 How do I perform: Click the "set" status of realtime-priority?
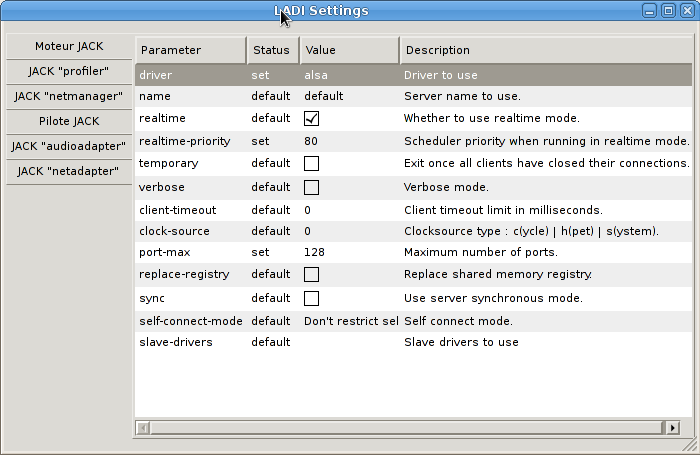(260, 142)
